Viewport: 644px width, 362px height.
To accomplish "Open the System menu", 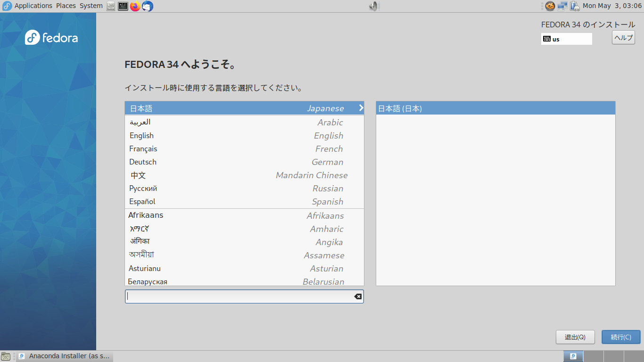I will point(91,6).
